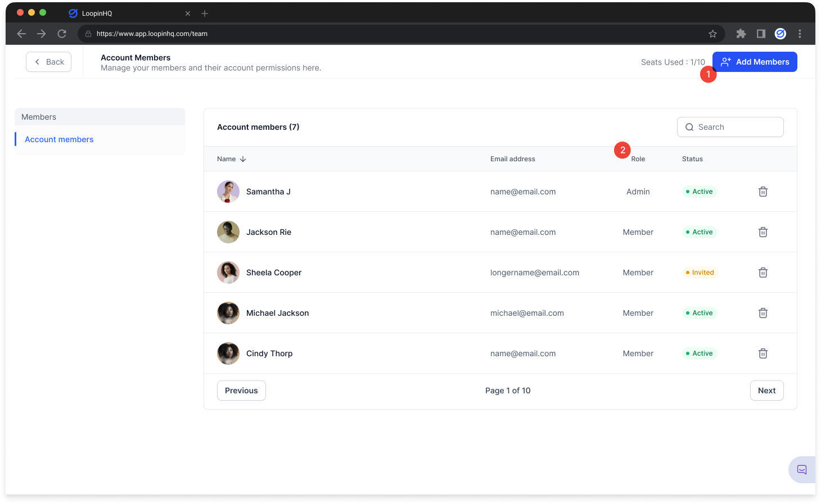Click trash icon in Jackson Rie row
Viewport: 821px width, 504px height.
[763, 232]
